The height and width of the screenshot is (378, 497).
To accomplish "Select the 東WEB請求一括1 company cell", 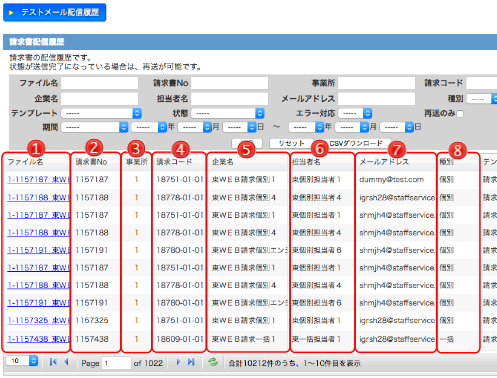I will 243,339.
